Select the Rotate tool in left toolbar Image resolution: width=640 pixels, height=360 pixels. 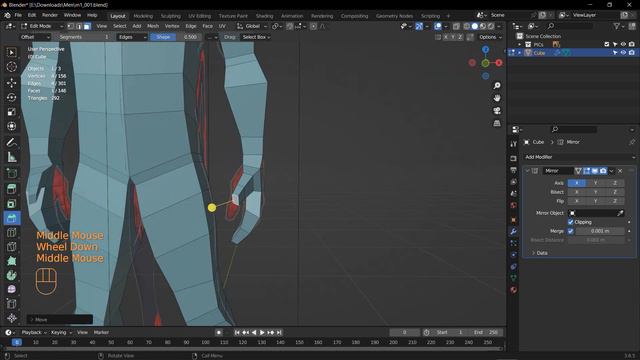point(11,97)
